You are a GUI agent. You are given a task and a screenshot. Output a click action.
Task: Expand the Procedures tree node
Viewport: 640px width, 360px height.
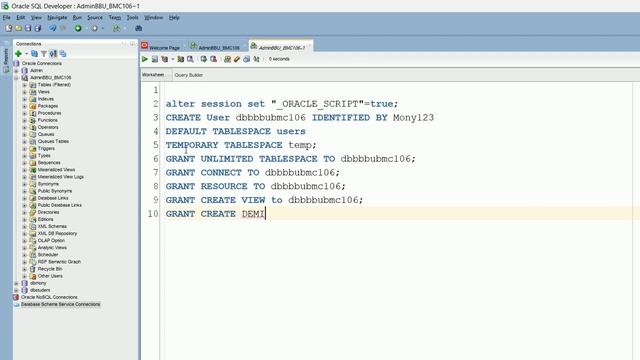(x=24, y=113)
